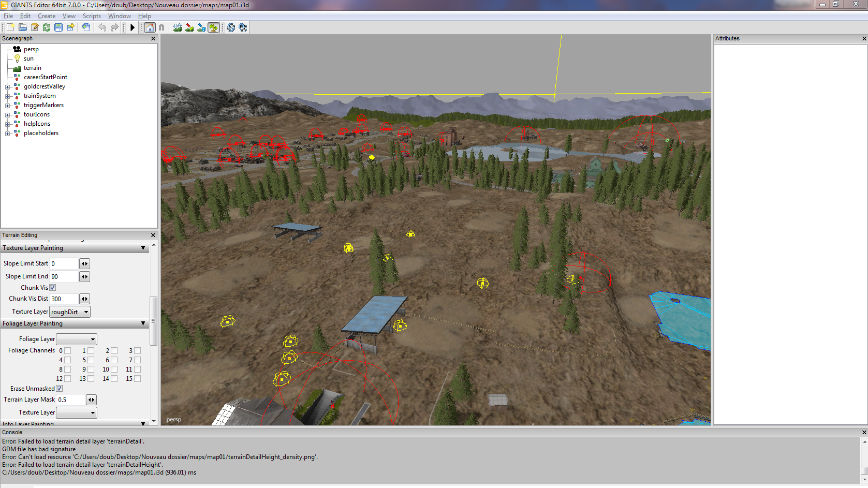Toggle the house navigation mode icon
This screenshot has height=488, width=868.
[x=150, y=27]
